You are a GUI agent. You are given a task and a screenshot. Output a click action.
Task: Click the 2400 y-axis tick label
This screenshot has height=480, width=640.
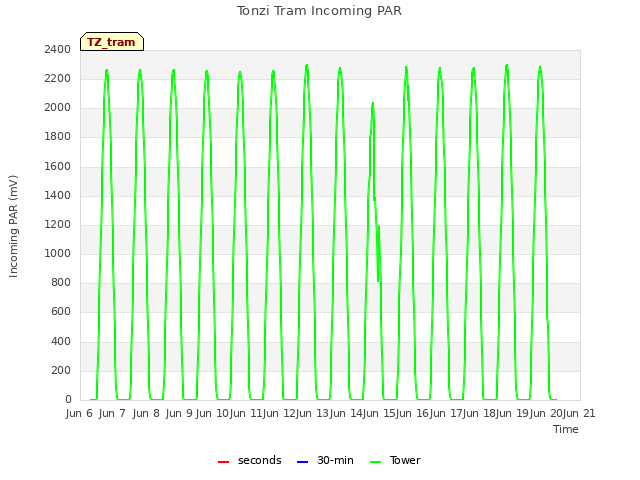[58, 49]
